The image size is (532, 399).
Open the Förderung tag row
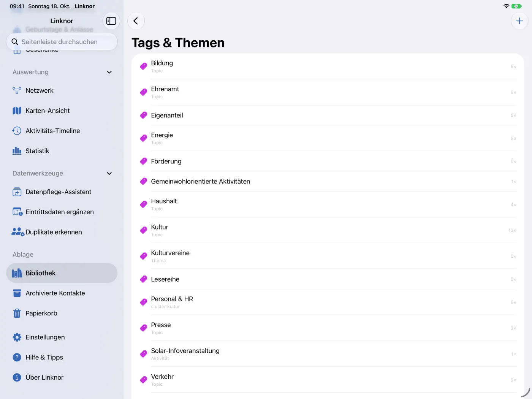click(328, 161)
